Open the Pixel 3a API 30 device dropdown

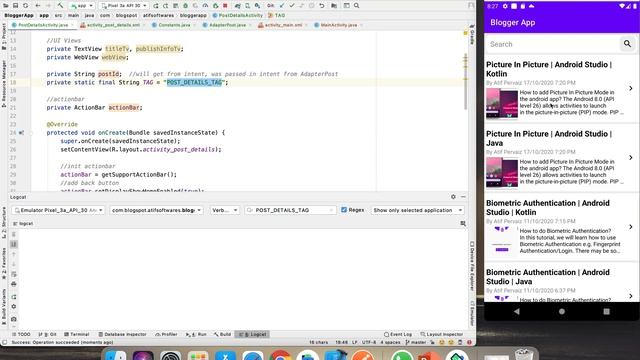click(124, 6)
